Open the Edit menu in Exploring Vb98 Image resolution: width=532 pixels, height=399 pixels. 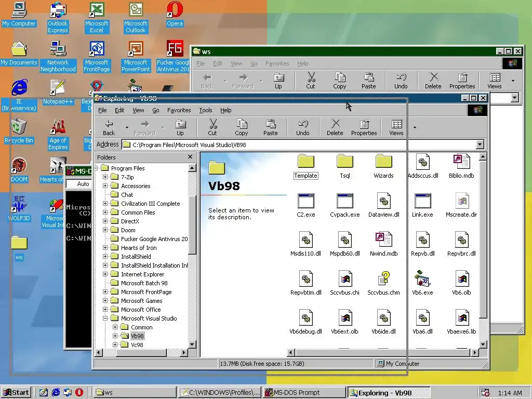(119, 110)
